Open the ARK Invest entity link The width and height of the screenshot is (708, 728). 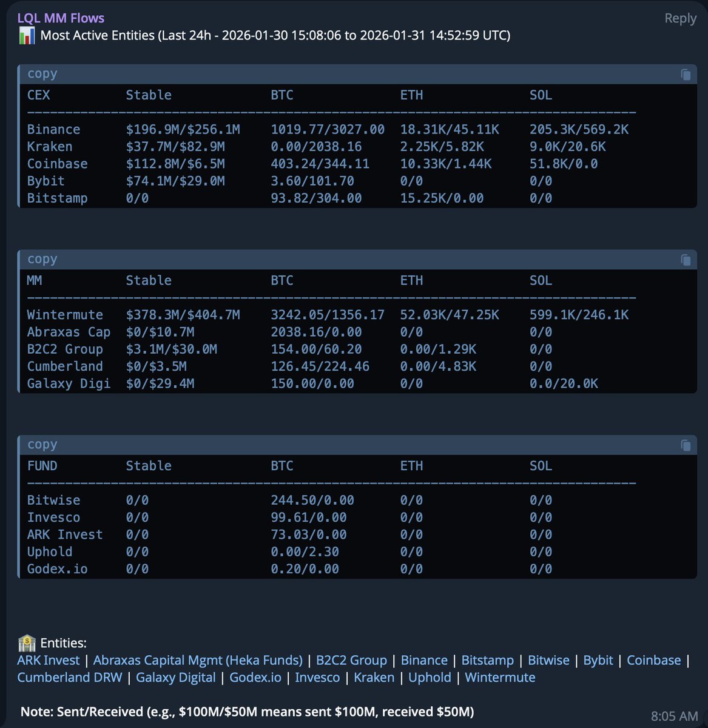click(49, 660)
